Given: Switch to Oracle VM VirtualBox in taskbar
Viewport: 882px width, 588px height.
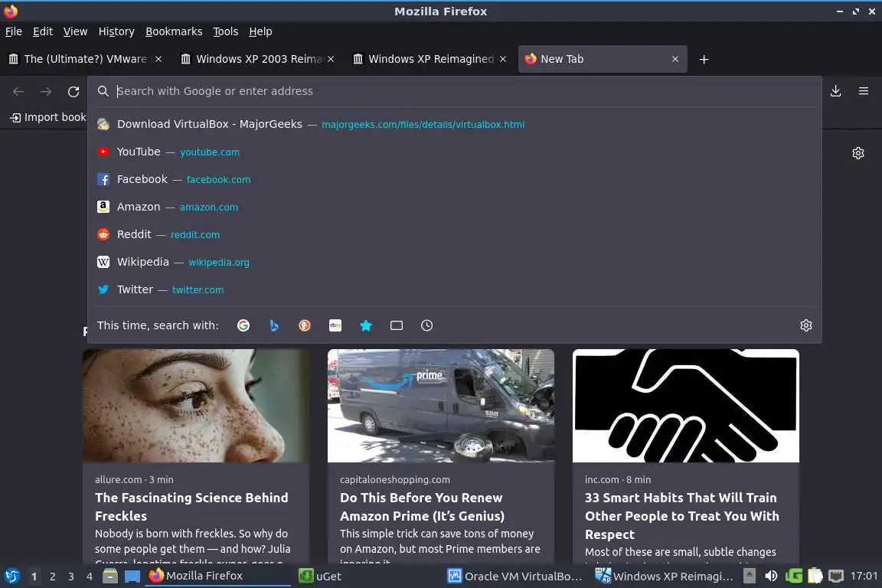Looking at the screenshot, I should (x=514, y=577).
